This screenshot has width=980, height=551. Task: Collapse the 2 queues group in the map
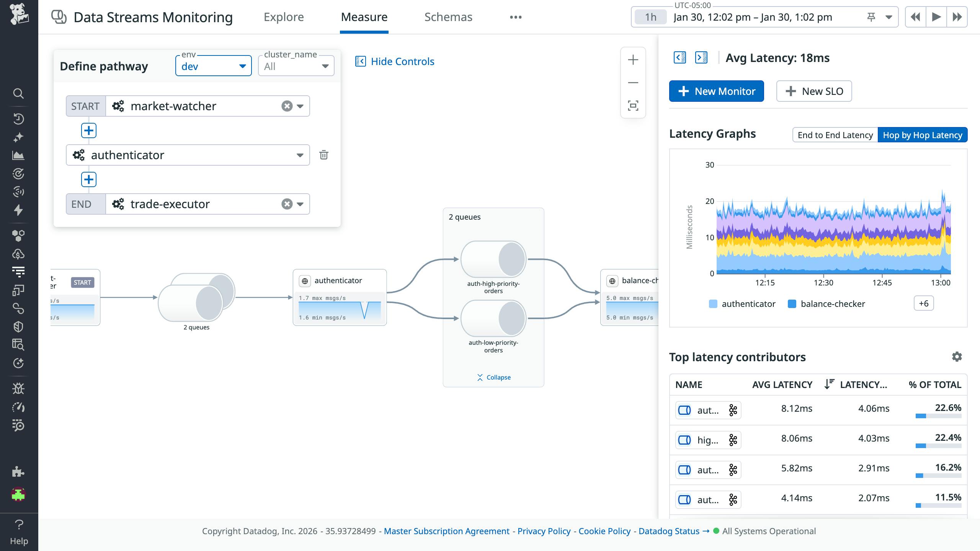point(493,377)
